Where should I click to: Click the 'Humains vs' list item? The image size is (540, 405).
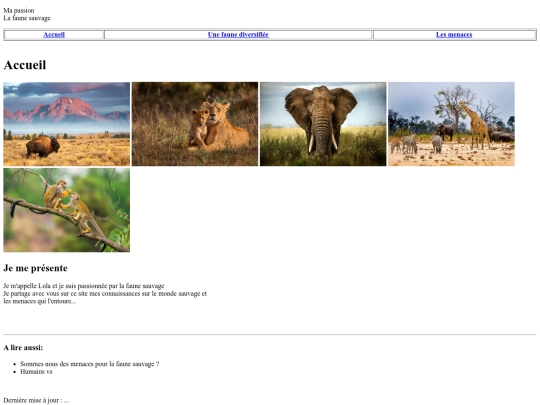(36, 372)
